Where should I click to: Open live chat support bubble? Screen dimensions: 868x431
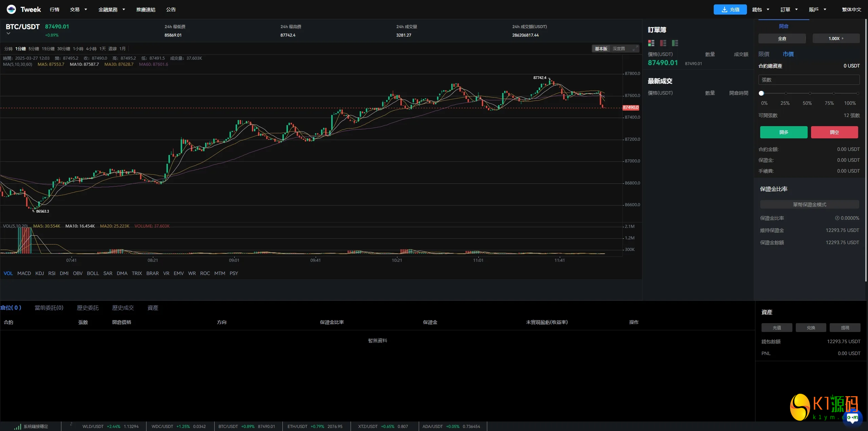click(x=852, y=417)
